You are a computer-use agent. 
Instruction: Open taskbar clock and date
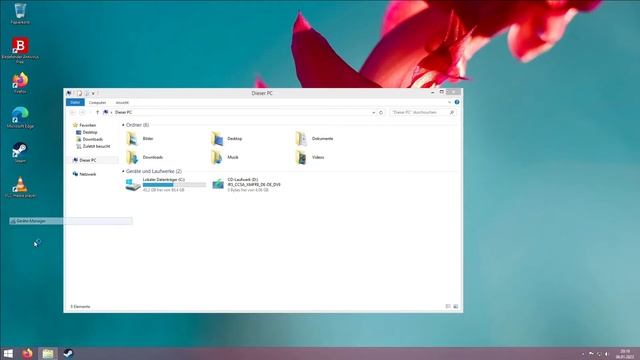coord(624,354)
